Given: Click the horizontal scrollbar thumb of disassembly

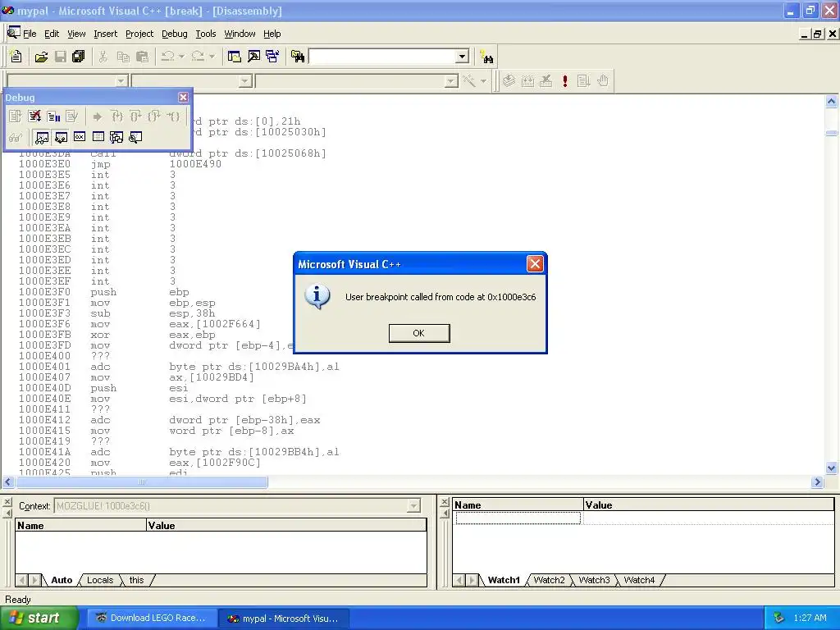Looking at the screenshot, I should [x=142, y=482].
